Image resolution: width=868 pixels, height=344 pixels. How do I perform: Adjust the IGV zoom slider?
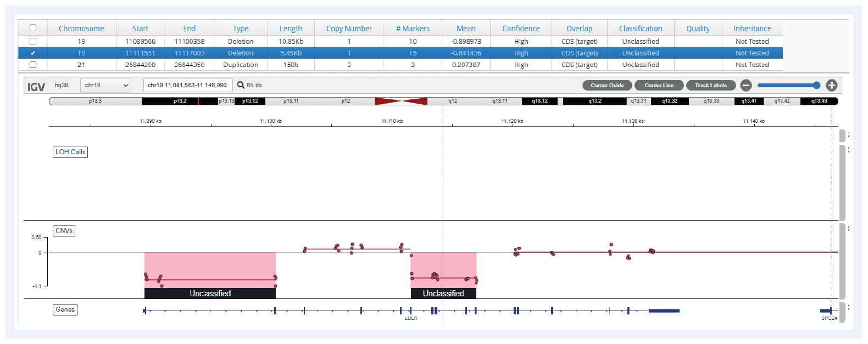coord(788,85)
